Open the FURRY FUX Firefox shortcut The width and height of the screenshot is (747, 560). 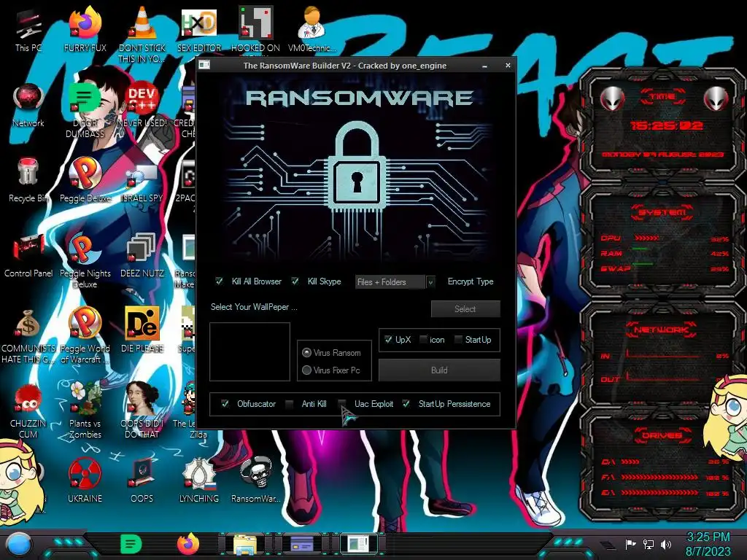pos(85,29)
